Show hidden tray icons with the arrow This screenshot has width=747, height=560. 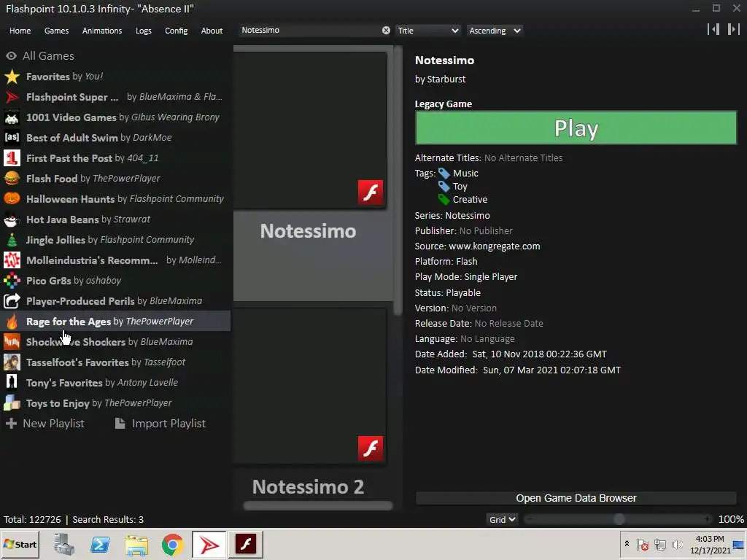click(627, 544)
